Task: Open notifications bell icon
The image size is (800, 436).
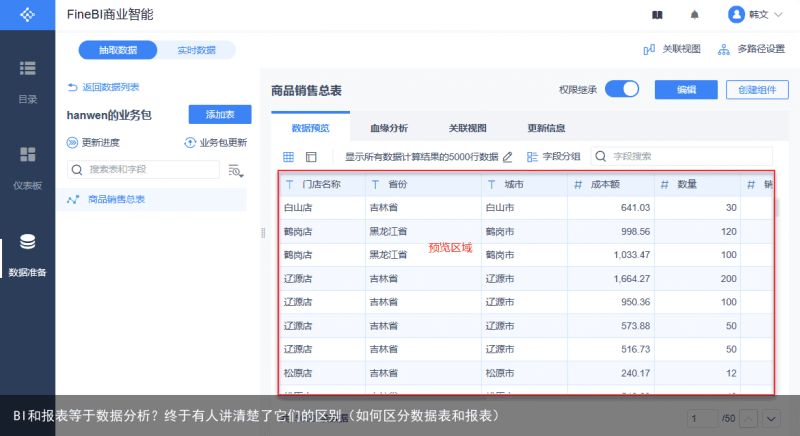Action: (694, 15)
